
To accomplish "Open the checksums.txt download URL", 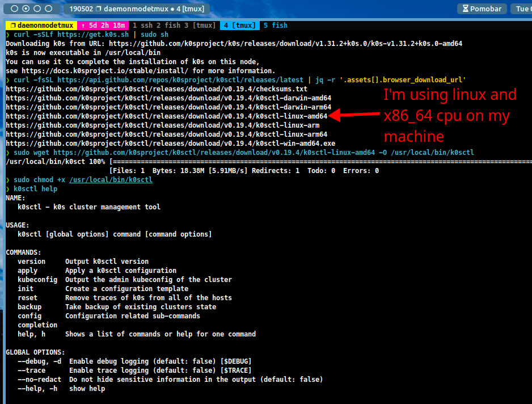I will pyautogui.click(x=157, y=89).
